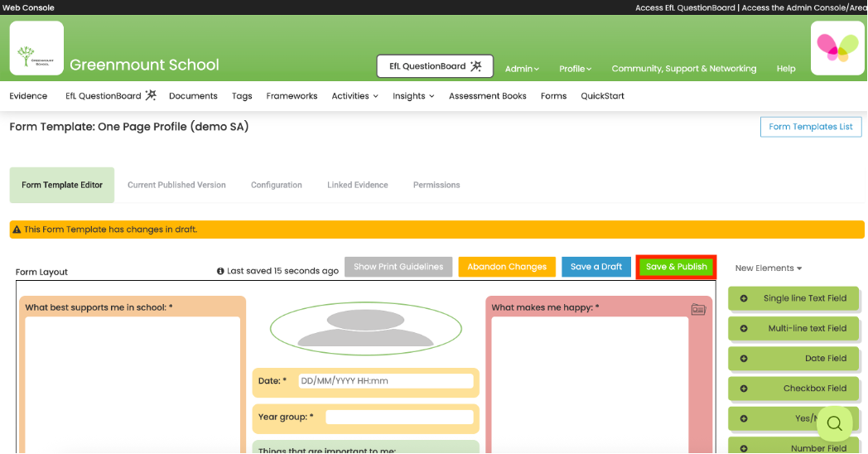
Task: Click the draft changes warning banner
Action: [436, 229]
